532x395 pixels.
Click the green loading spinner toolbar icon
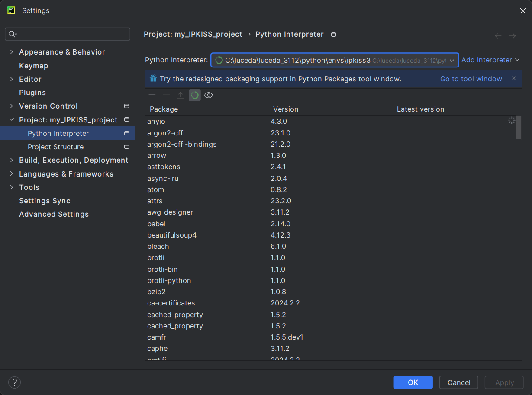click(x=195, y=95)
